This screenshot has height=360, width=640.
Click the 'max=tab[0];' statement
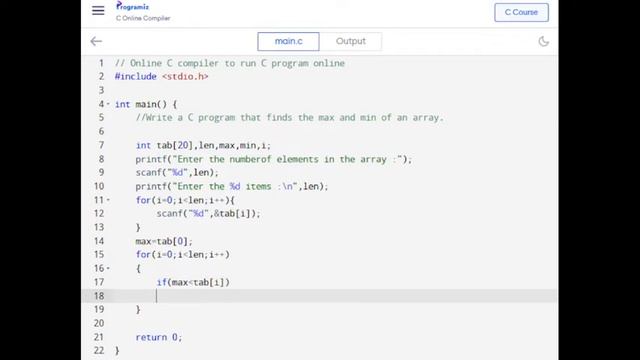(164, 241)
